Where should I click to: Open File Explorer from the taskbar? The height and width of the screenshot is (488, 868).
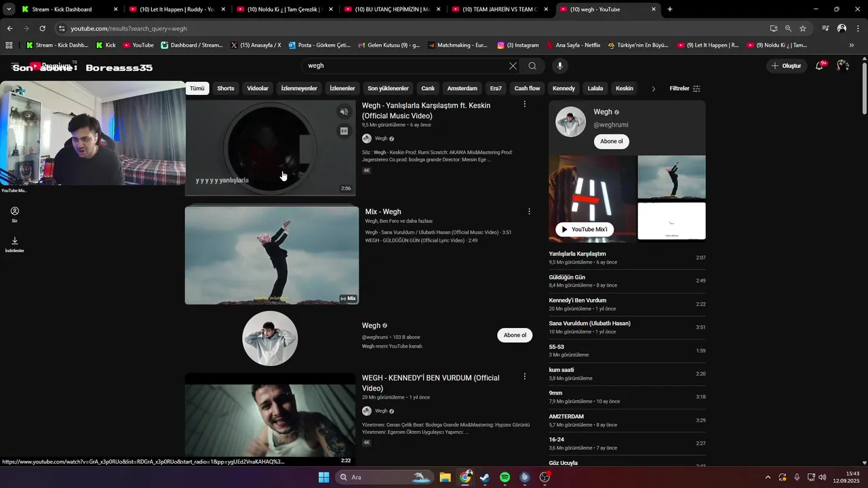(445, 477)
